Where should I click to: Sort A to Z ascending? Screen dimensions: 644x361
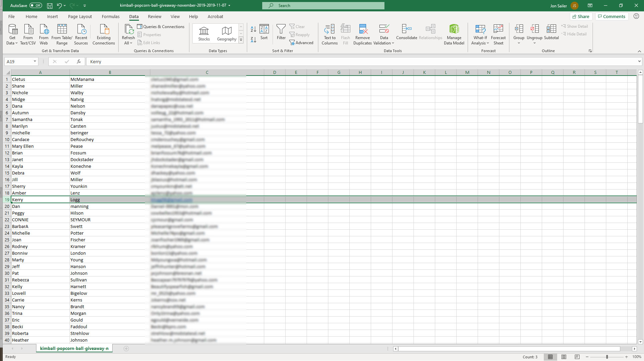(253, 29)
